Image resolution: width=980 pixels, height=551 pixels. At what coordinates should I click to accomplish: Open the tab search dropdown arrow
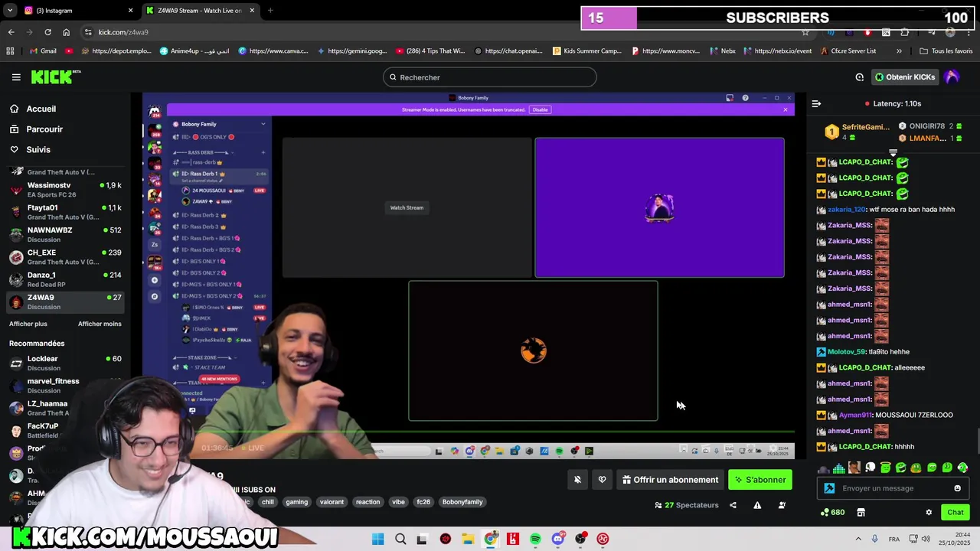[x=10, y=11]
